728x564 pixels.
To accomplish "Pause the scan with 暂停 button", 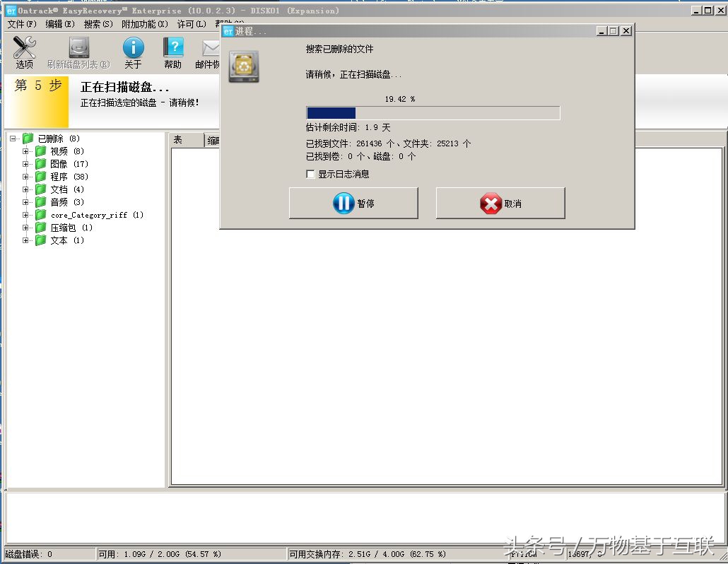I will coord(353,204).
